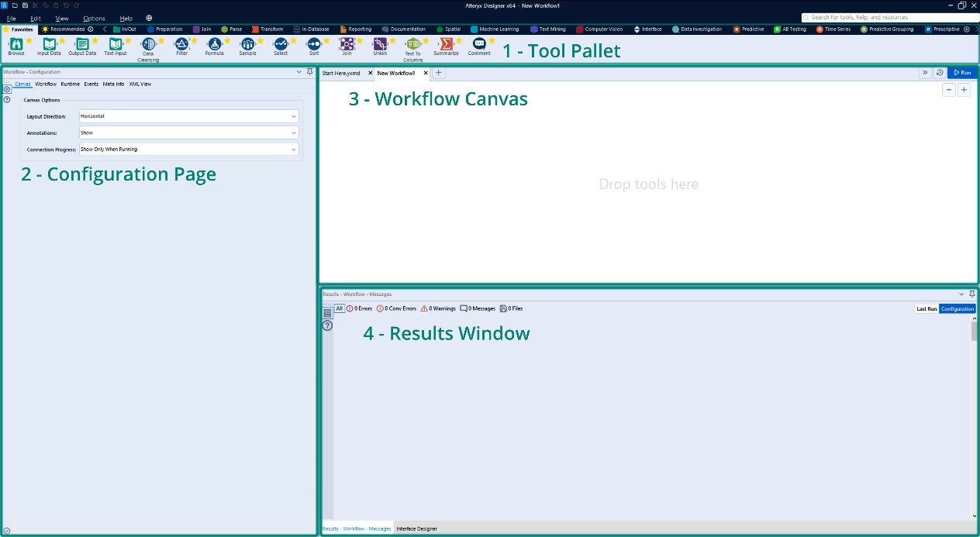980x537 pixels.
Task: Switch to the Preparation tool category
Action: coord(165,29)
